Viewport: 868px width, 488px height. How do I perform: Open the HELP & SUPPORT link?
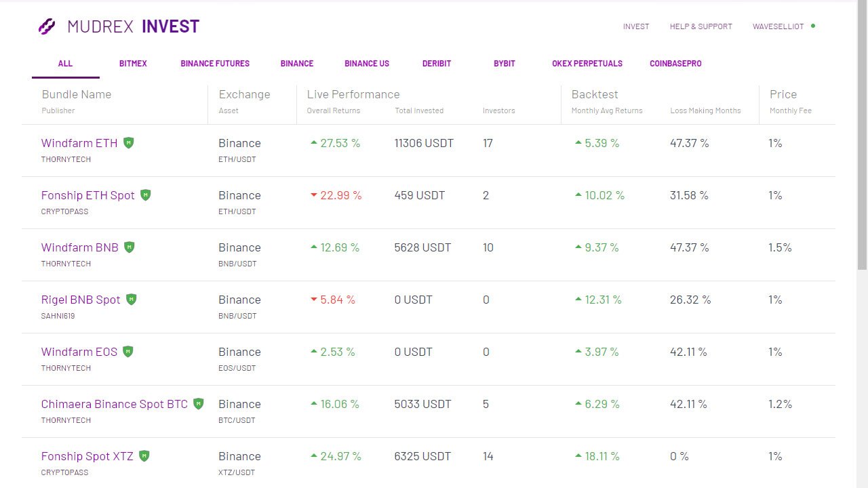701,26
